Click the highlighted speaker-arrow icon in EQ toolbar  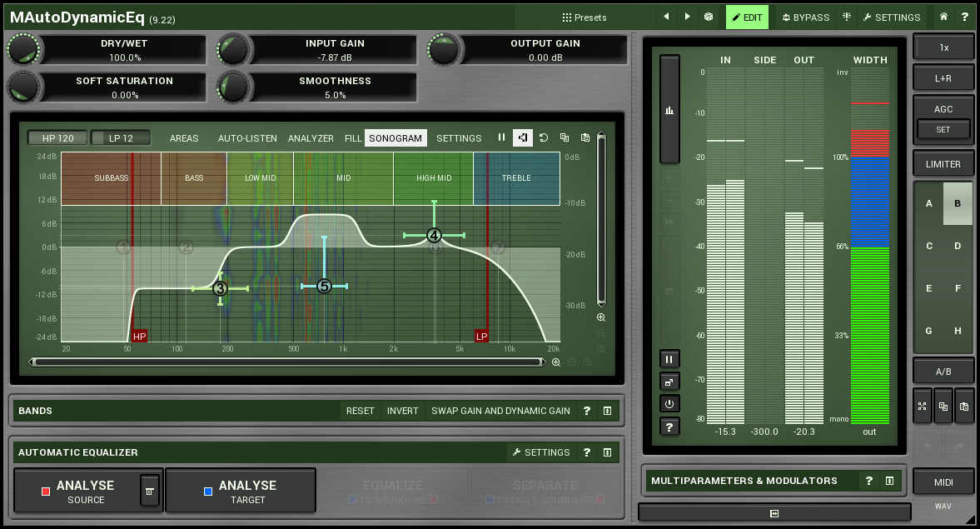523,137
